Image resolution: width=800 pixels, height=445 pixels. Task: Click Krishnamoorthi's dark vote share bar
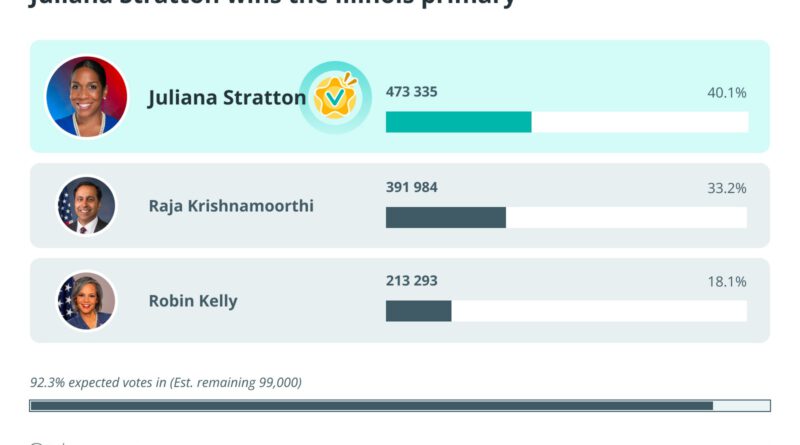point(445,217)
